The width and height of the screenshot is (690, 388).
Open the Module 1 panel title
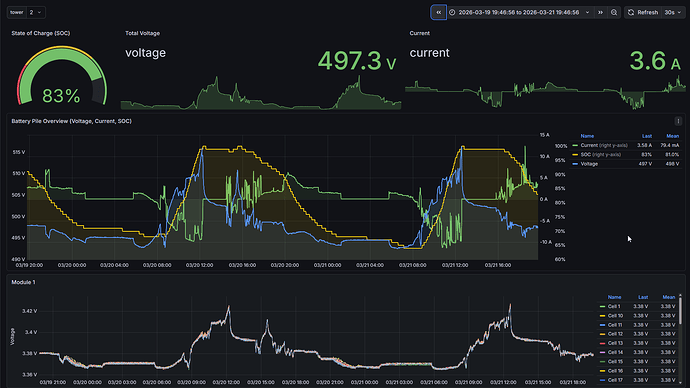pos(23,282)
